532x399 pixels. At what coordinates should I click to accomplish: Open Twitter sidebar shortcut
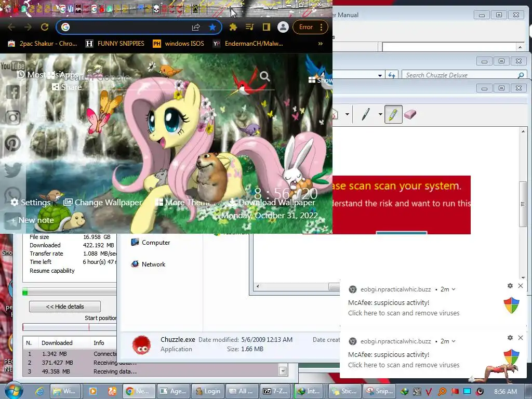[x=12, y=170]
